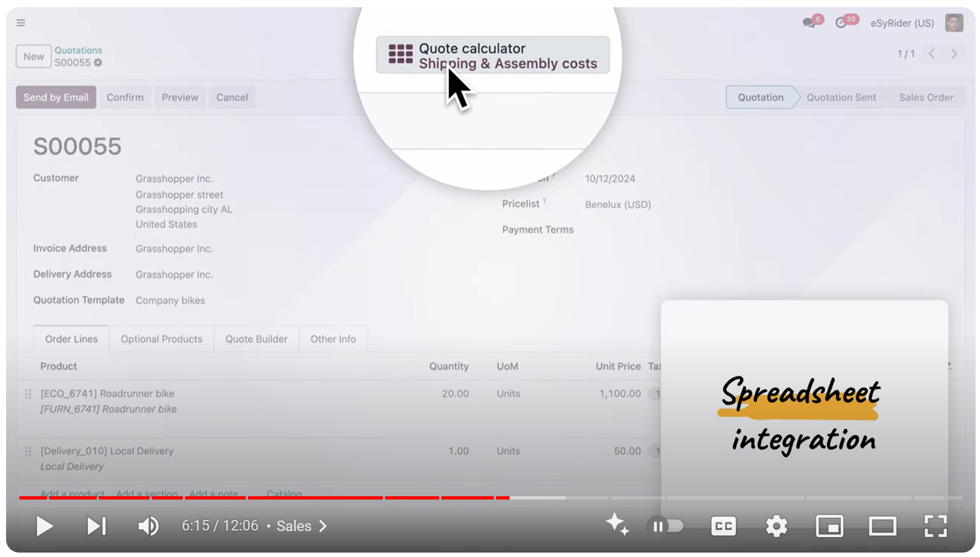980x557 pixels.
Task: Click the 1 / 1 pager counter
Action: click(x=906, y=54)
